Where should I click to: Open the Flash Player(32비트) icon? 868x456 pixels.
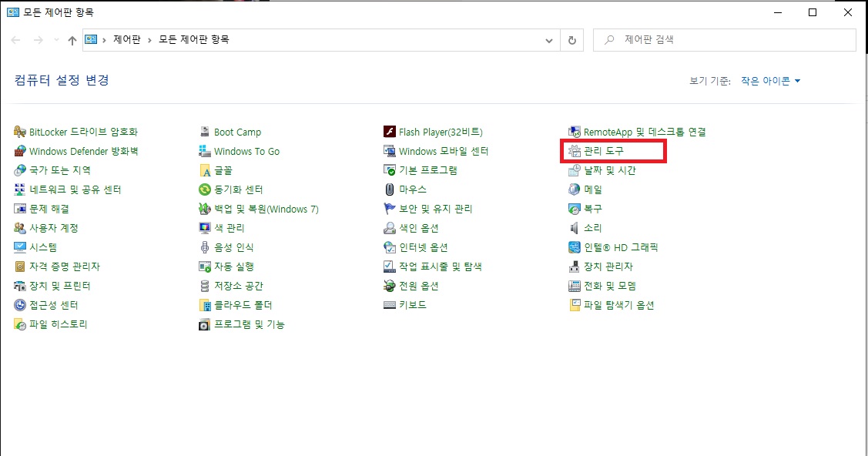(390, 132)
